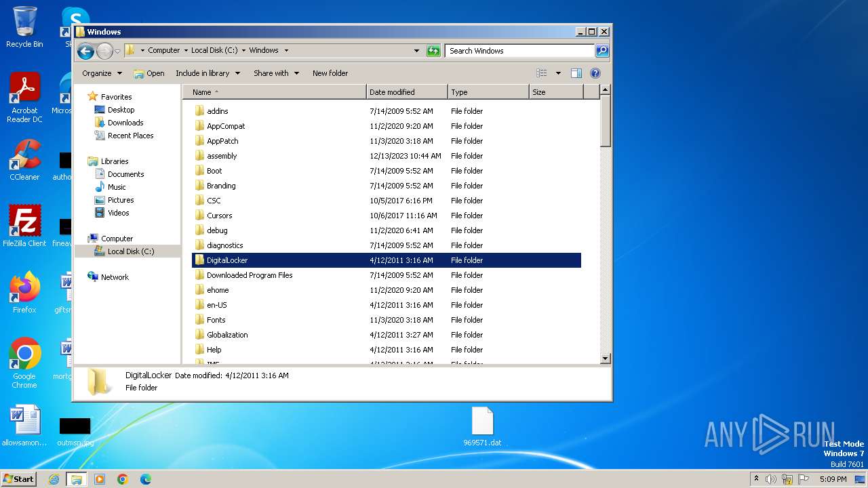
Task: Open Microsoft Edge from the taskbar
Action: (145, 479)
